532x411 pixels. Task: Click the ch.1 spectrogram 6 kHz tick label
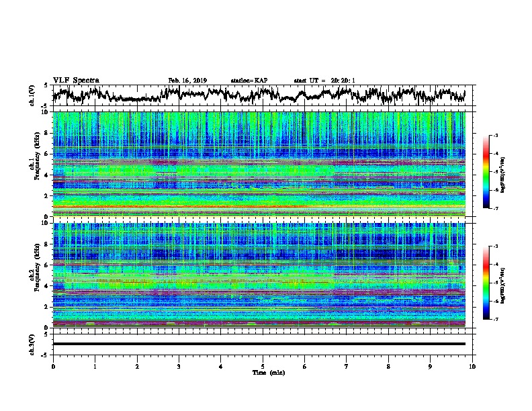pos(48,154)
